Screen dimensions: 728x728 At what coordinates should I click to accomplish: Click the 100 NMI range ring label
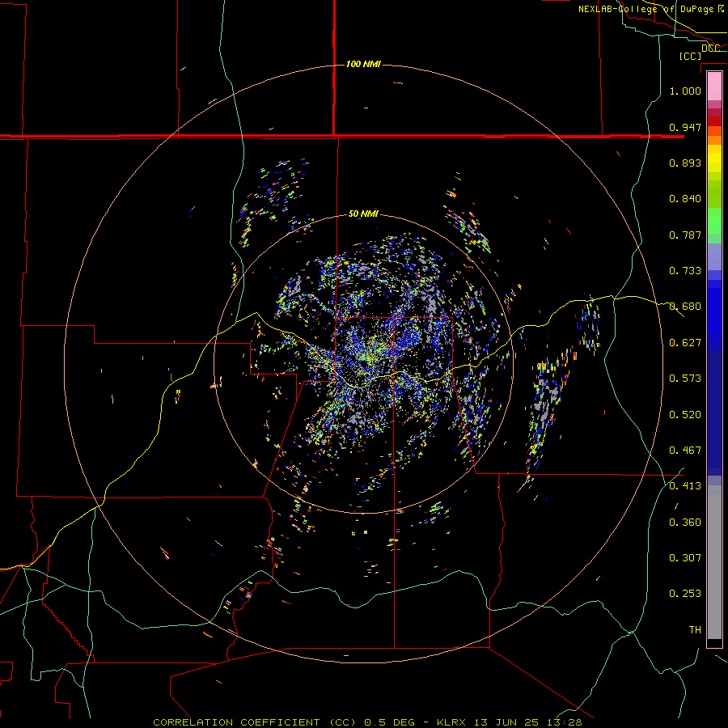click(363, 64)
